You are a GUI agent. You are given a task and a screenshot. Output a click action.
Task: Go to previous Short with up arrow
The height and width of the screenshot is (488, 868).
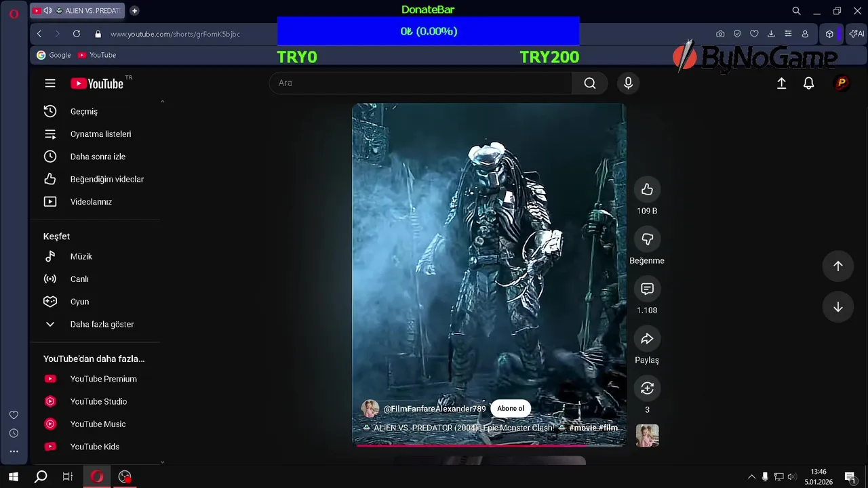tap(838, 266)
